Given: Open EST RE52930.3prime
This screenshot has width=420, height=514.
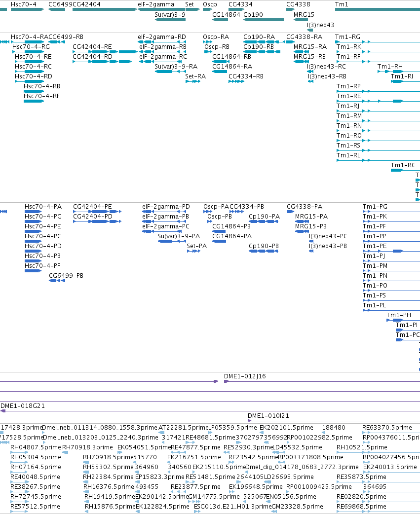Looking at the screenshot, I should point(249,447).
